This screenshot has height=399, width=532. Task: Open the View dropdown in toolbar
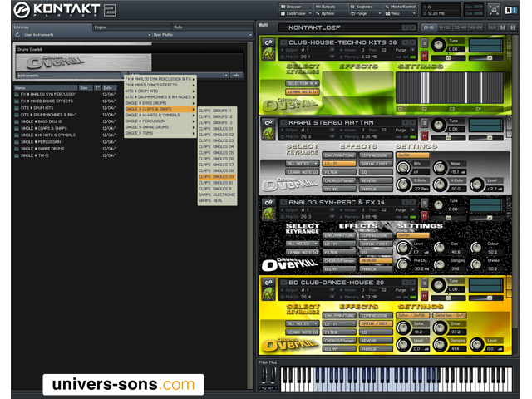click(401, 13)
